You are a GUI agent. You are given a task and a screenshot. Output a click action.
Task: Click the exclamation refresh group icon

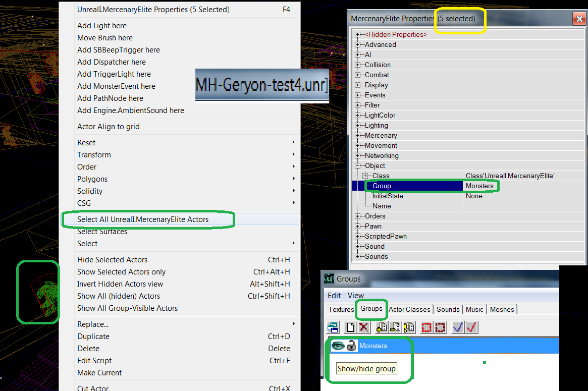[409, 327]
